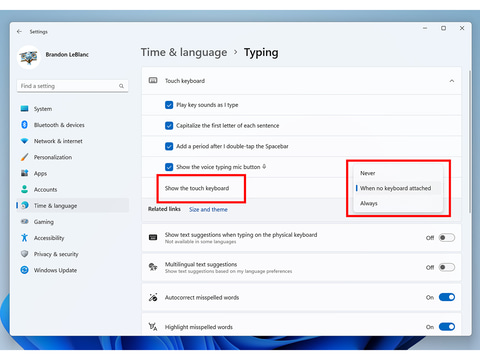Uncheck Play key sounds as I type
Image resolution: width=480 pixels, height=360 pixels.
click(x=169, y=105)
